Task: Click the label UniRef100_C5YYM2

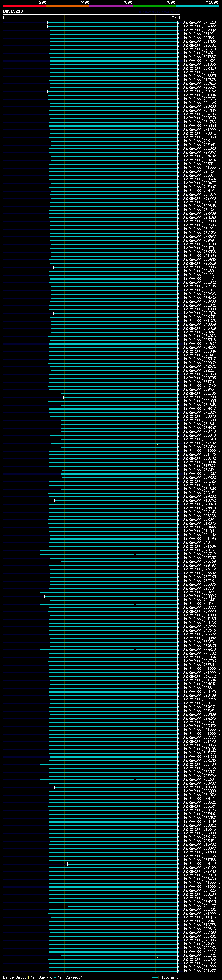Action: coord(199,443)
